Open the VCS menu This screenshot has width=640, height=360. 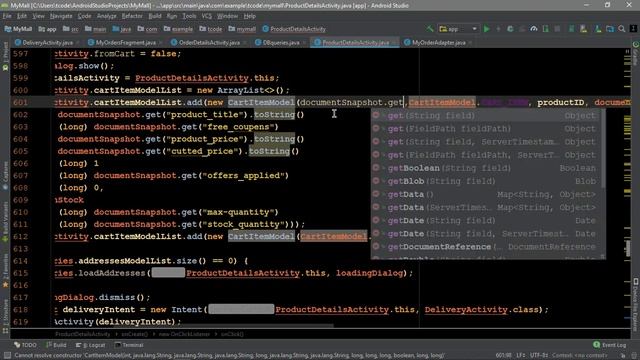(207, 16)
